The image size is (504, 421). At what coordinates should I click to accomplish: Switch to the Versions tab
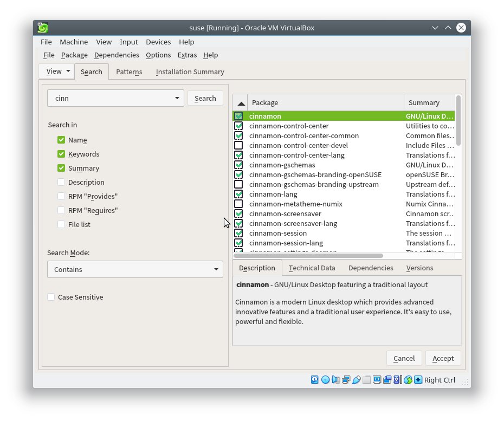[419, 268]
